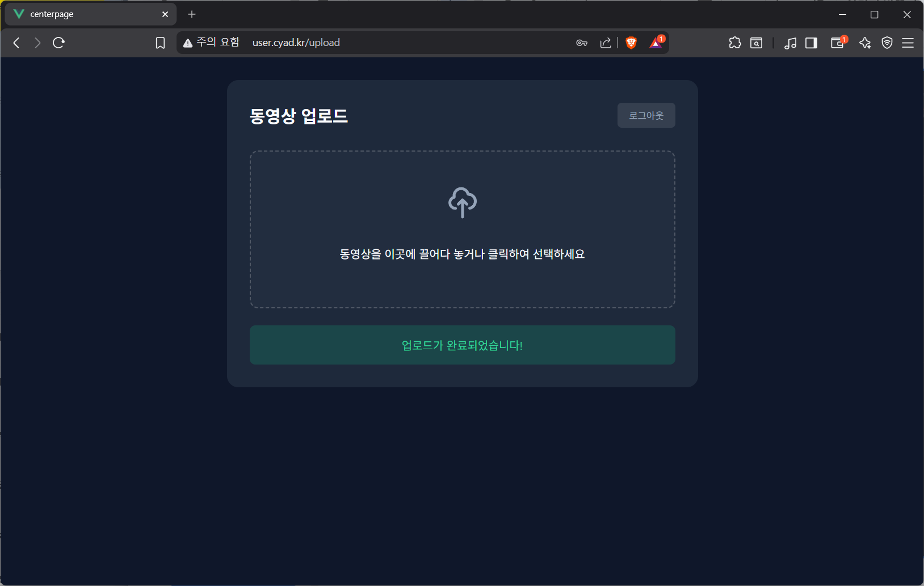The width and height of the screenshot is (924, 586).
Task: Maximize the browser window
Action: pos(875,14)
